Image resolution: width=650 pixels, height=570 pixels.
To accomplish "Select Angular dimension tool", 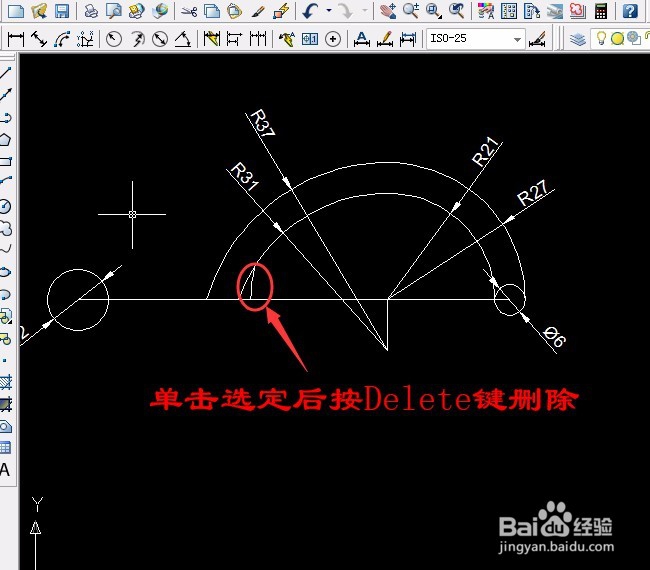I will coord(183,39).
